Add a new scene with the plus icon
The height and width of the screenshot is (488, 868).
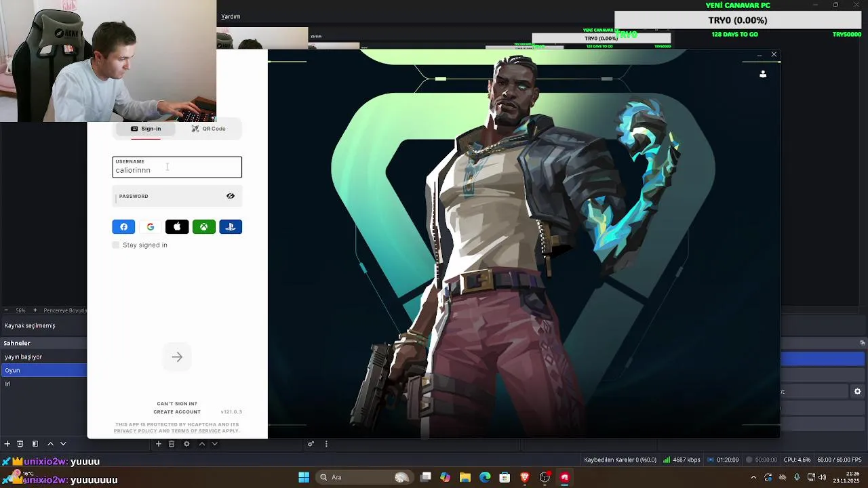coord(7,444)
